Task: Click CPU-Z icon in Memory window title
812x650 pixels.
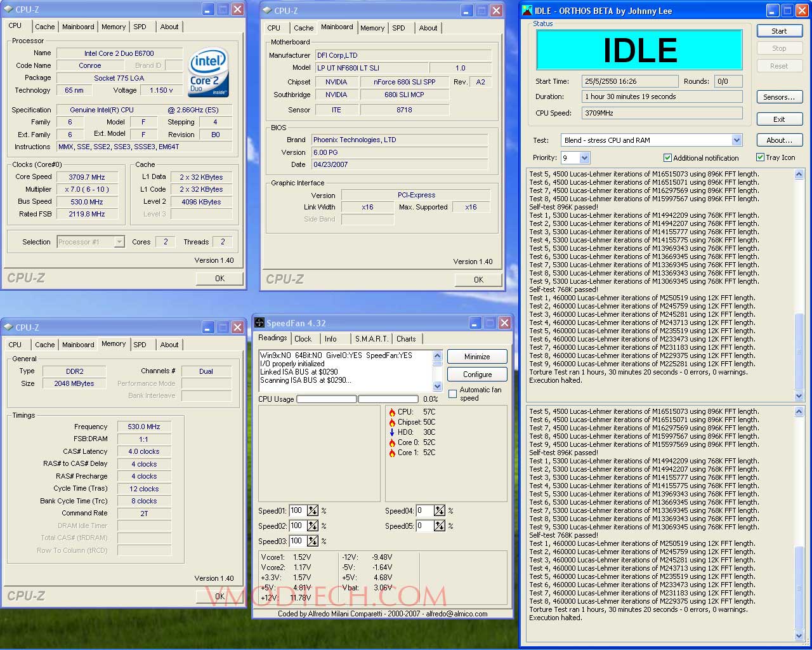Action: pos(8,328)
